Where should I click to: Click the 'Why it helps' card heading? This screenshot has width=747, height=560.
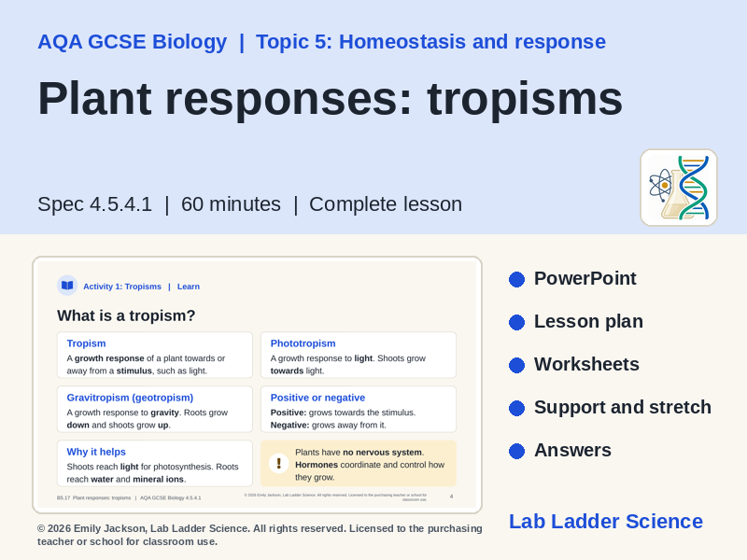coord(96,452)
